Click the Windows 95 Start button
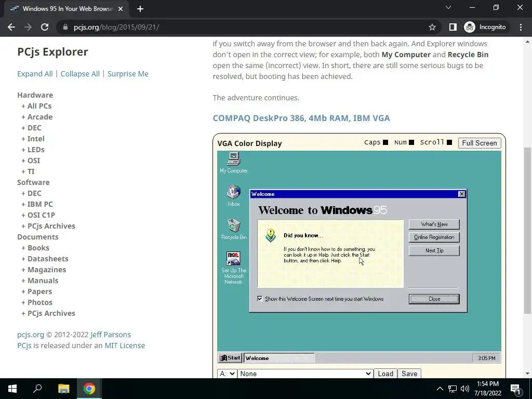The image size is (532, 399). [230, 358]
